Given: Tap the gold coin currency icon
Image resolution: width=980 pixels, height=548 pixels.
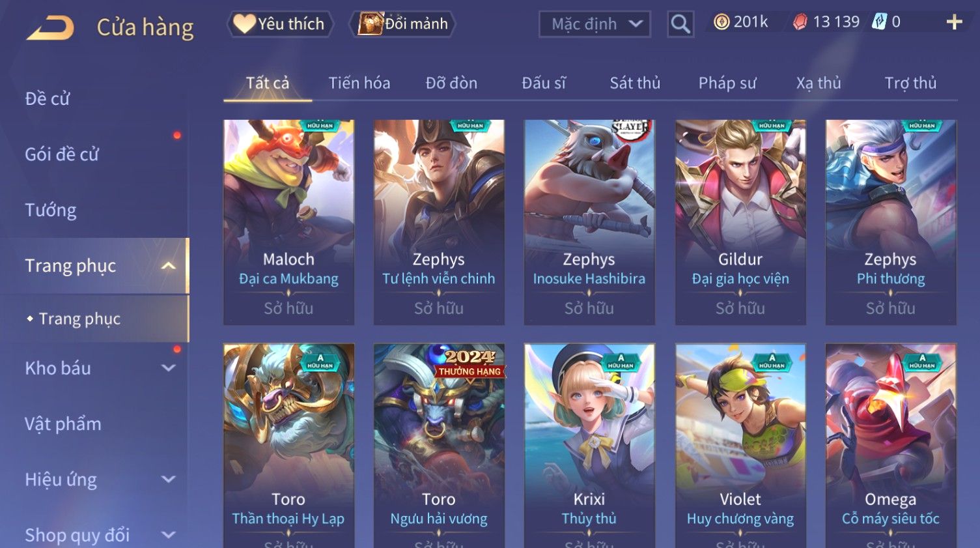Looking at the screenshot, I should (x=721, y=22).
